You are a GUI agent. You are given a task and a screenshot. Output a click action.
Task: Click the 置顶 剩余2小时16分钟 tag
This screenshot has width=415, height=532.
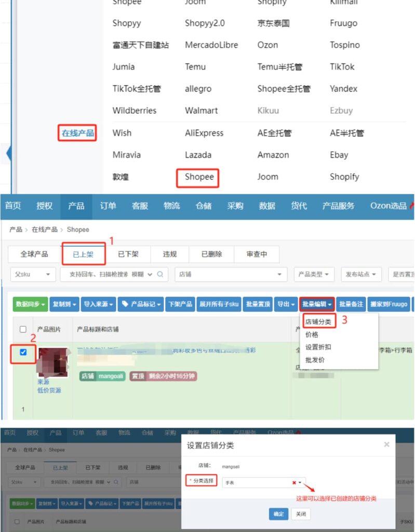pos(163,376)
